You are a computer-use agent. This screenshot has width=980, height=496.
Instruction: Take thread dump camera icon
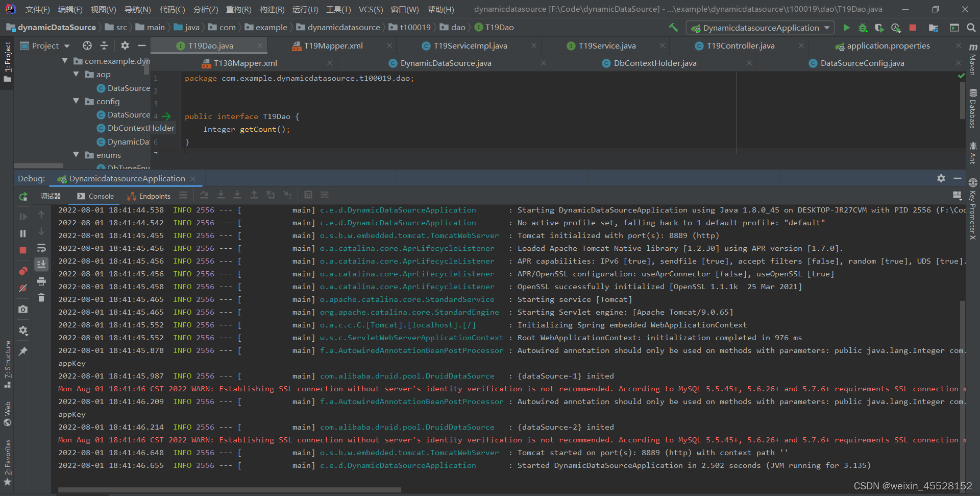tap(23, 309)
